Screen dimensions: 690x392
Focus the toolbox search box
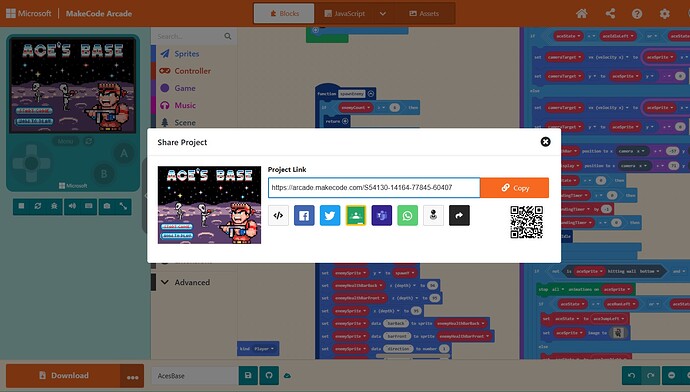point(188,36)
